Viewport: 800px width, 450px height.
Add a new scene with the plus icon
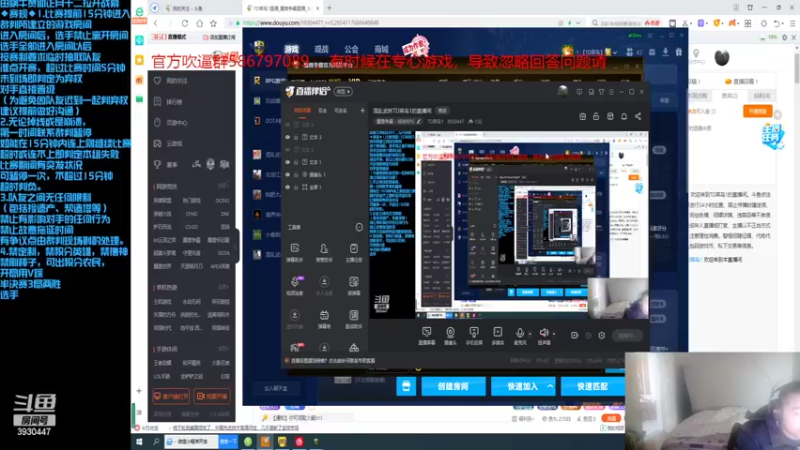(x=362, y=110)
